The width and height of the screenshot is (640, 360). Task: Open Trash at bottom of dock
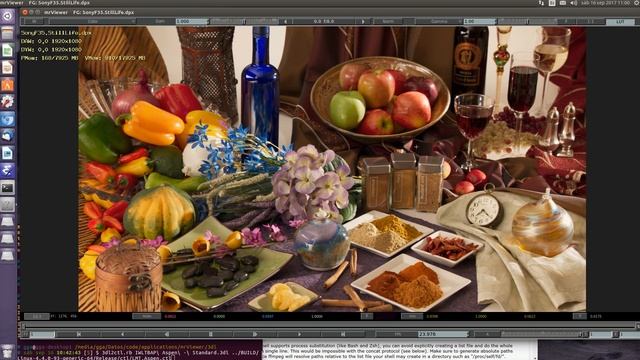click(x=7, y=350)
